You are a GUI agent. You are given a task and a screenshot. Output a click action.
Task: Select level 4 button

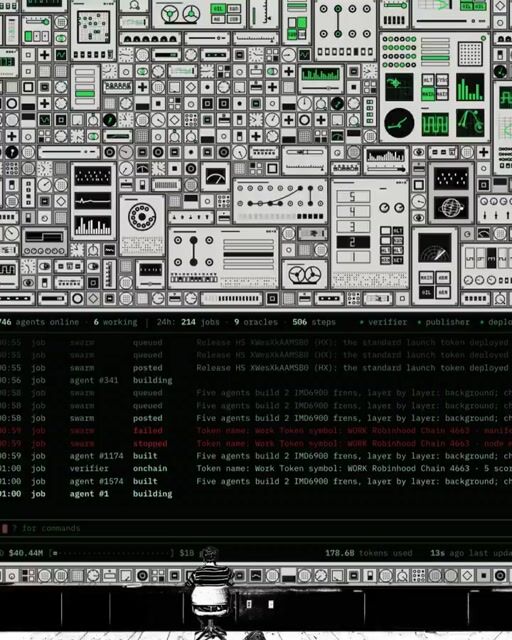coord(353,211)
